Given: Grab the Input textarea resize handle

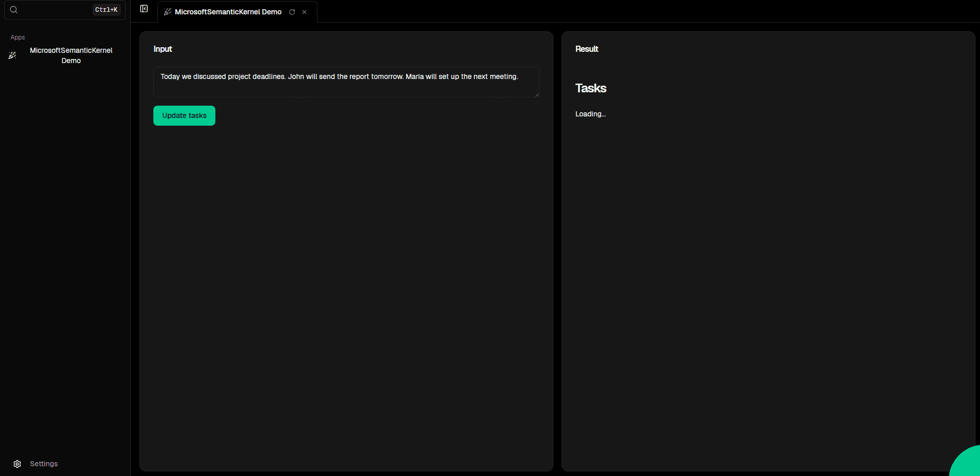Looking at the screenshot, I should (x=537, y=96).
